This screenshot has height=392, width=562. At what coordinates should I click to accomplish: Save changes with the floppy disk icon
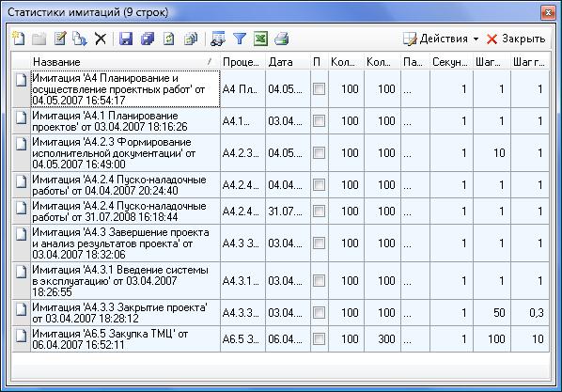tap(126, 39)
